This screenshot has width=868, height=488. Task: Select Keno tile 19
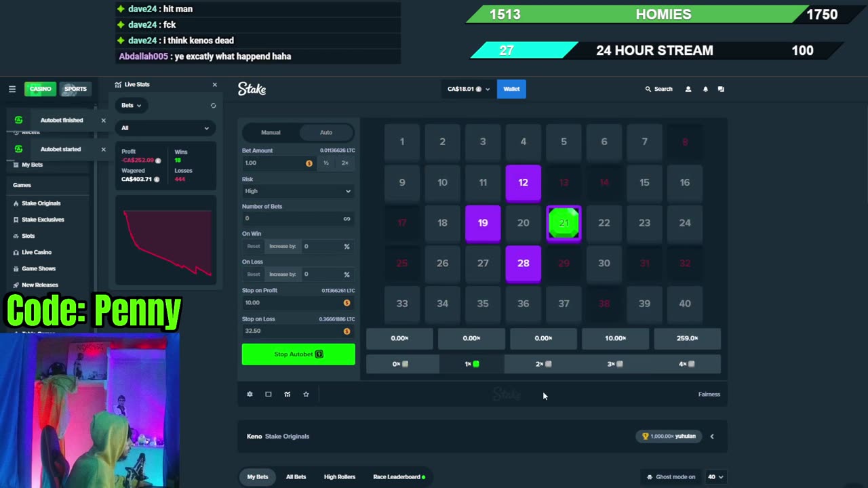click(x=483, y=223)
